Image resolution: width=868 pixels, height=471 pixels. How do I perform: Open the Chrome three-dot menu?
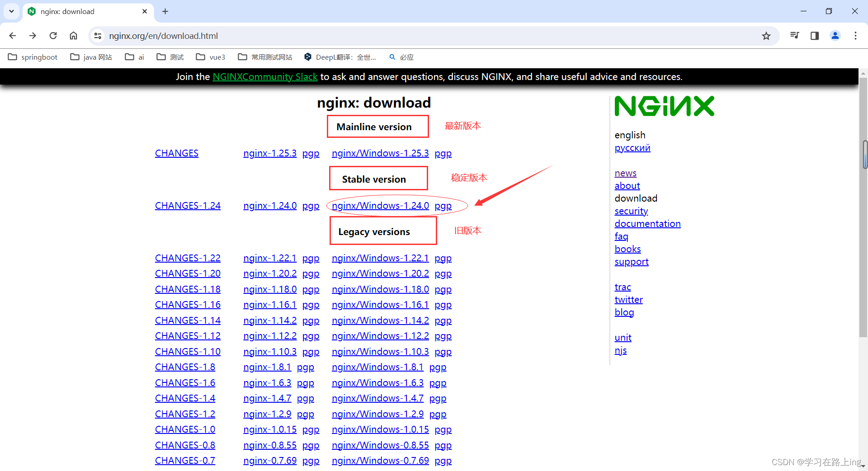tap(855, 36)
